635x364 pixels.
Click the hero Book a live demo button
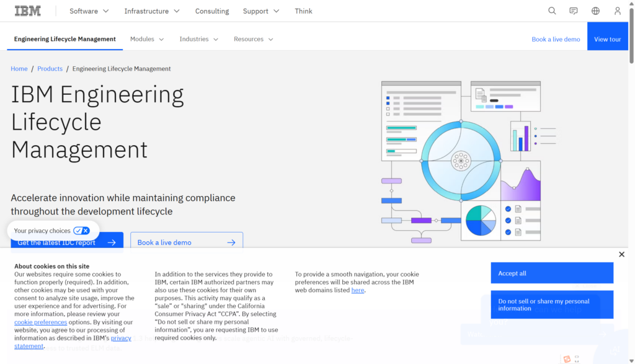(186, 242)
